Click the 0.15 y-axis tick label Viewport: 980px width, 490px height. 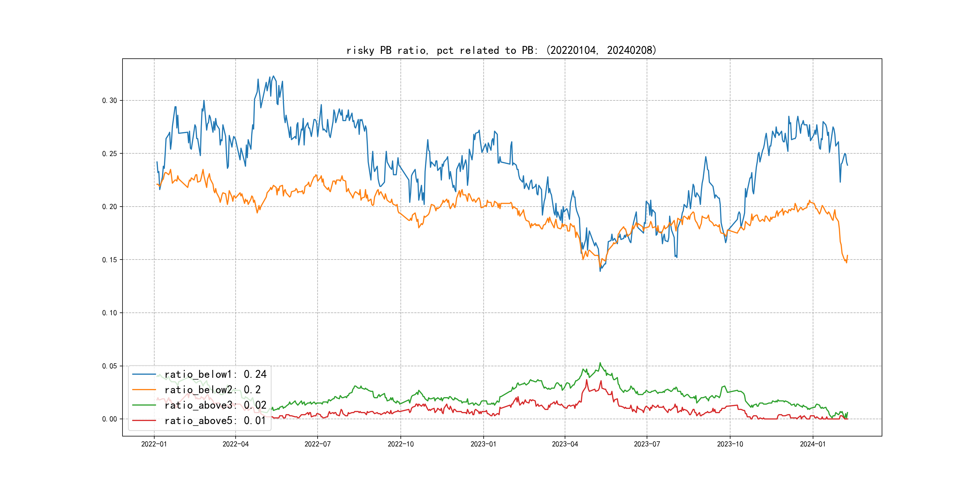(109, 260)
